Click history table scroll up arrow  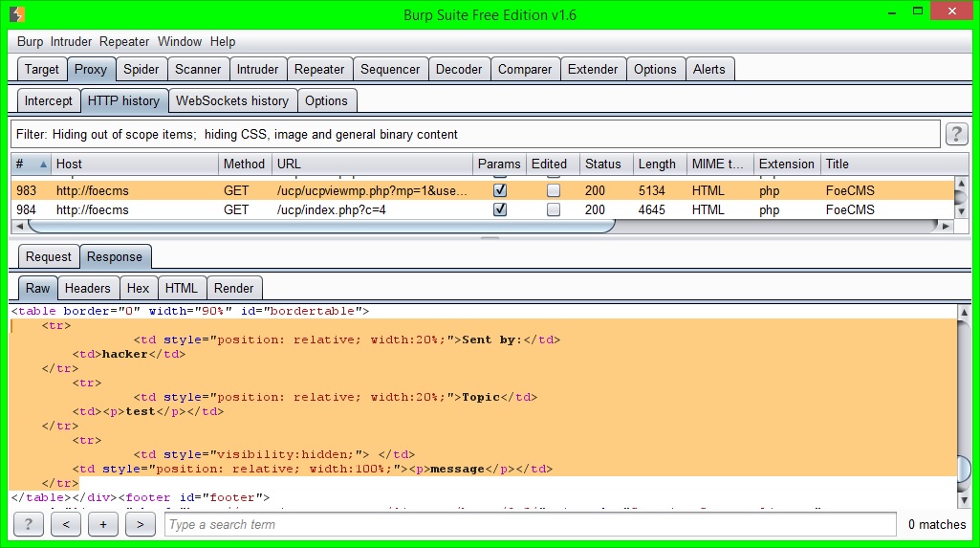(x=962, y=183)
